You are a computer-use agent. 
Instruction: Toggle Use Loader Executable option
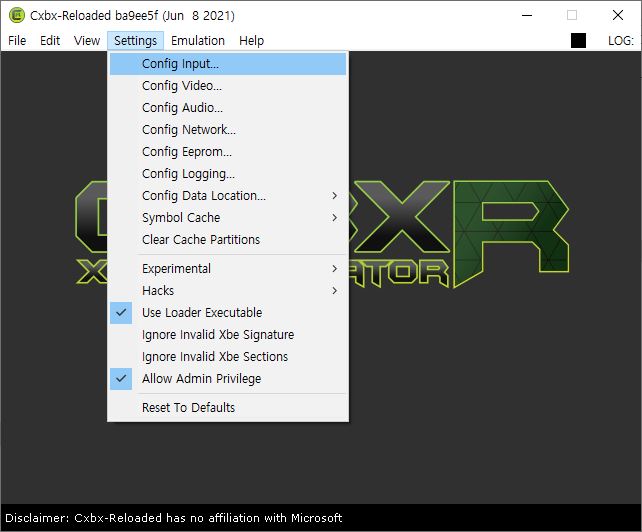[228, 313]
